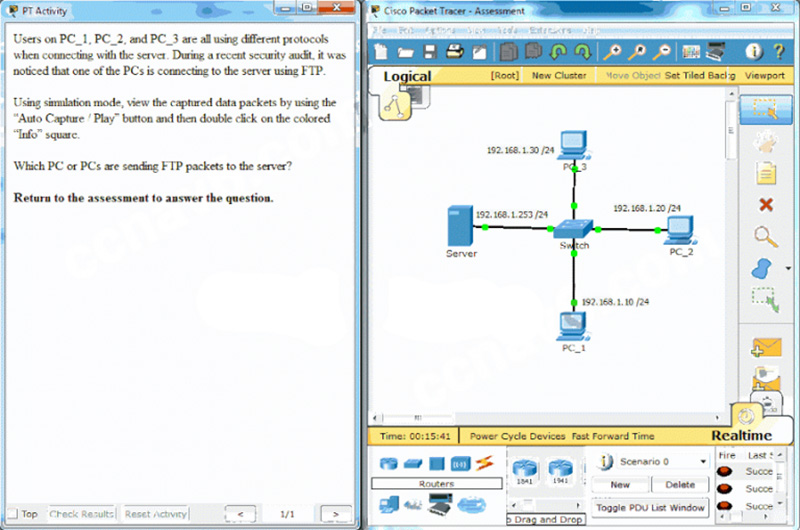Image resolution: width=800 pixels, height=530 pixels.
Task: Open the Scenario 0 dropdown
Action: (664, 462)
